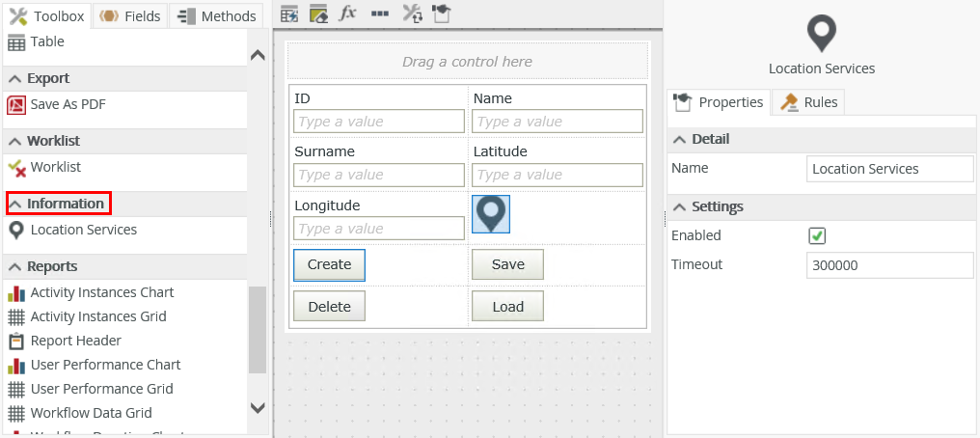Screen dimensions: 980x438
Task: Click the Load button on canvas
Action: [x=507, y=306]
